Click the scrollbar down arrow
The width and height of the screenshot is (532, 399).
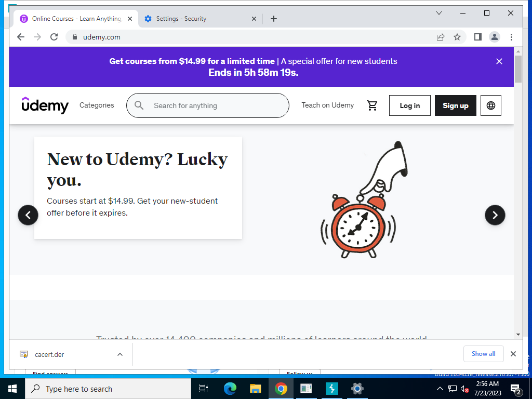pyautogui.click(x=518, y=335)
